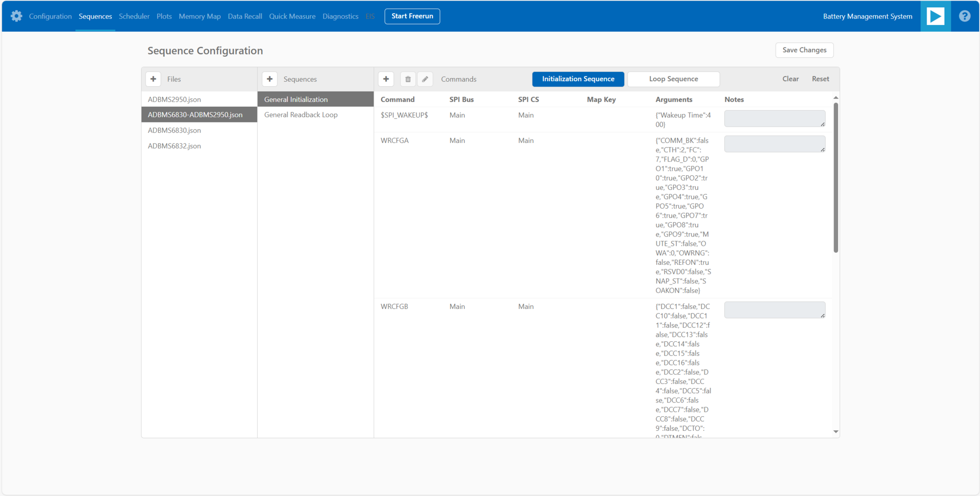Select the ADBMS6832.json file
Screen dimensions: 980x496
174,145
